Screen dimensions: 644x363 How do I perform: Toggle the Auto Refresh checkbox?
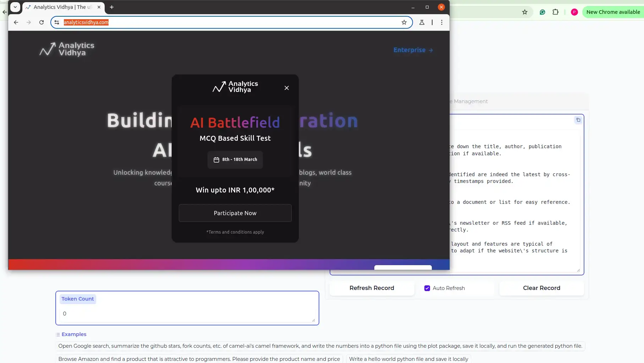[427, 288]
